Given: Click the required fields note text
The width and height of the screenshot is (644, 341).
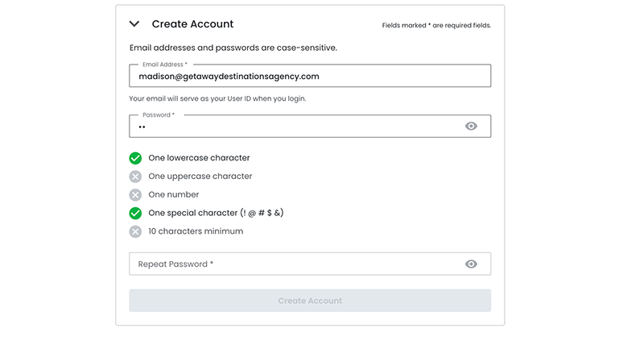Looking at the screenshot, I should click(436, 26).
